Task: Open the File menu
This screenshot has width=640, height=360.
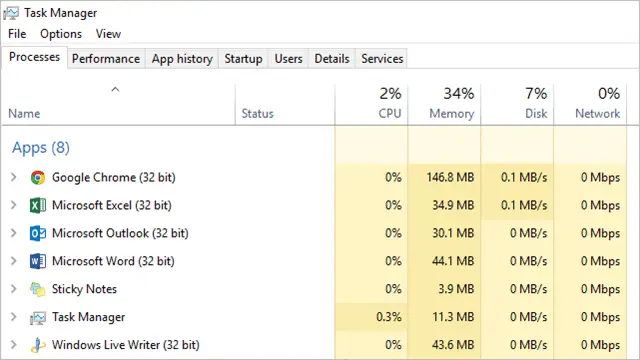Action: pos(17,34)
